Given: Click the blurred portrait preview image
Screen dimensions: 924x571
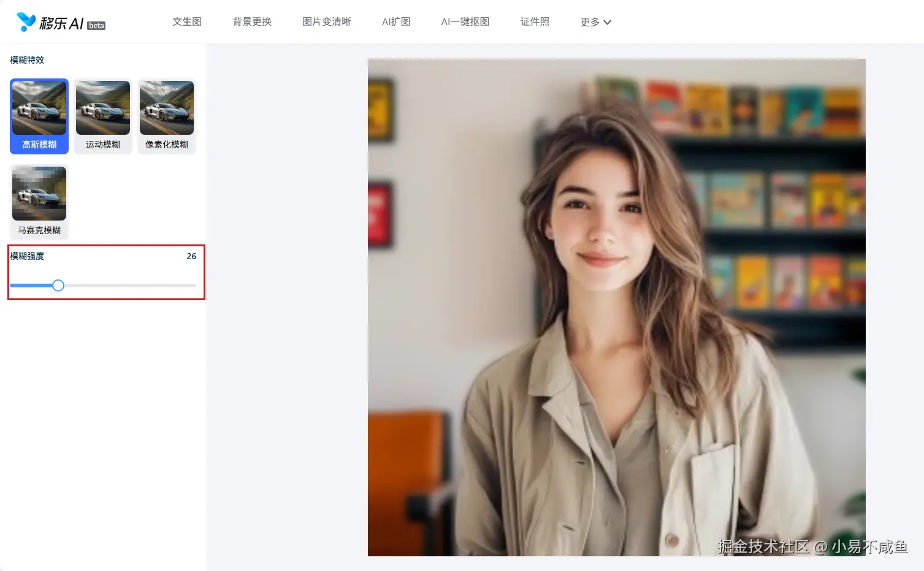Looking at the screenshot, I should [x=616, y=306].
